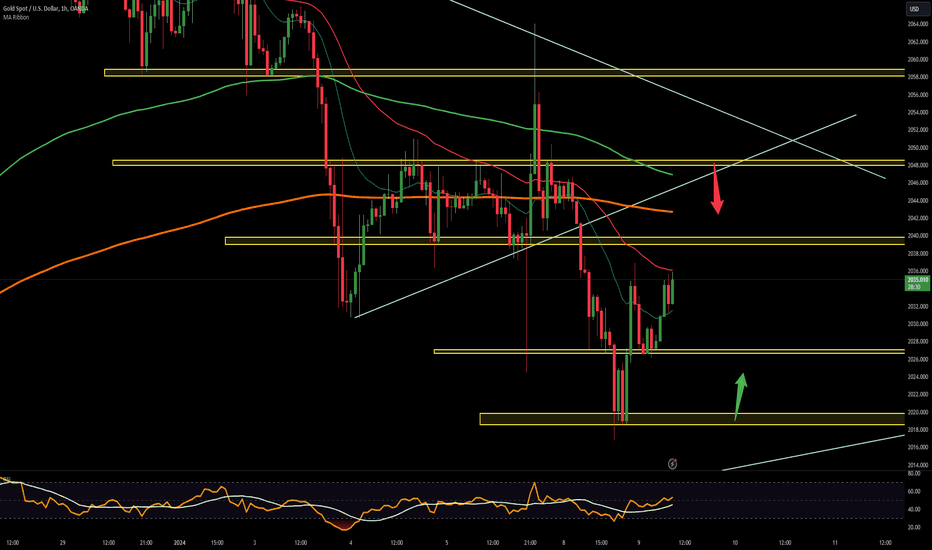Click the 2014.000 price scale label
932x550 pixels.
(x=918, y=465)
